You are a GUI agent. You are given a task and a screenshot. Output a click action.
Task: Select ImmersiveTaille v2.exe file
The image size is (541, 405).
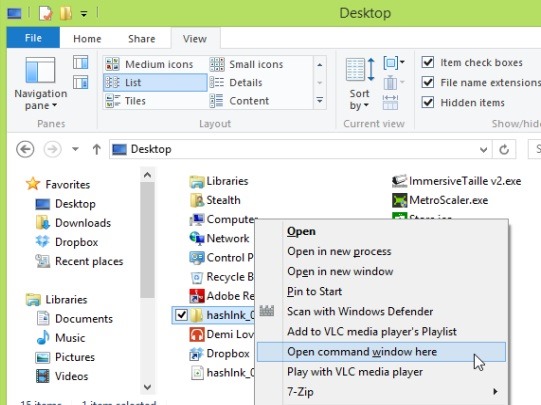click(x=456, y=181)
